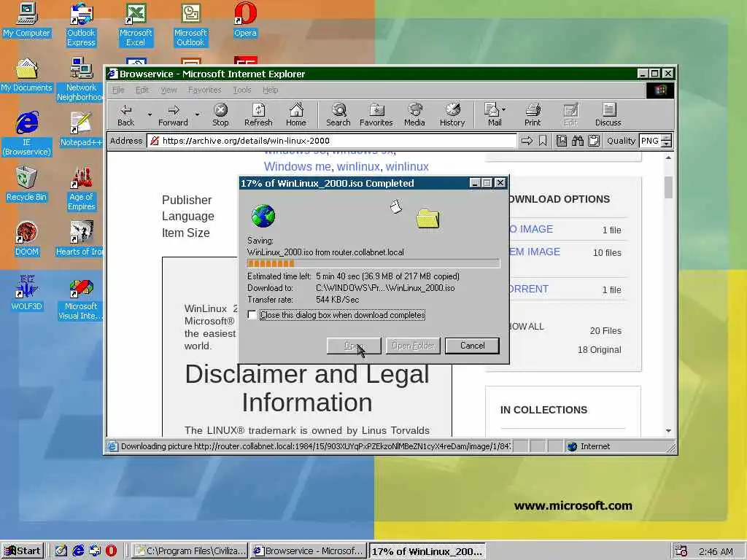Screen dimensions: 747x560
Task: Open the Mail dropdown arrow
Action: (503, 109)
